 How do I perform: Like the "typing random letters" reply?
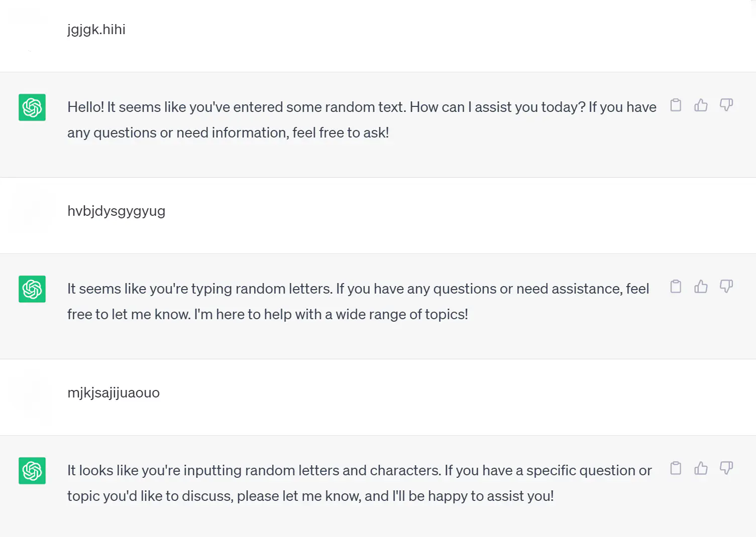click(701, 287)
